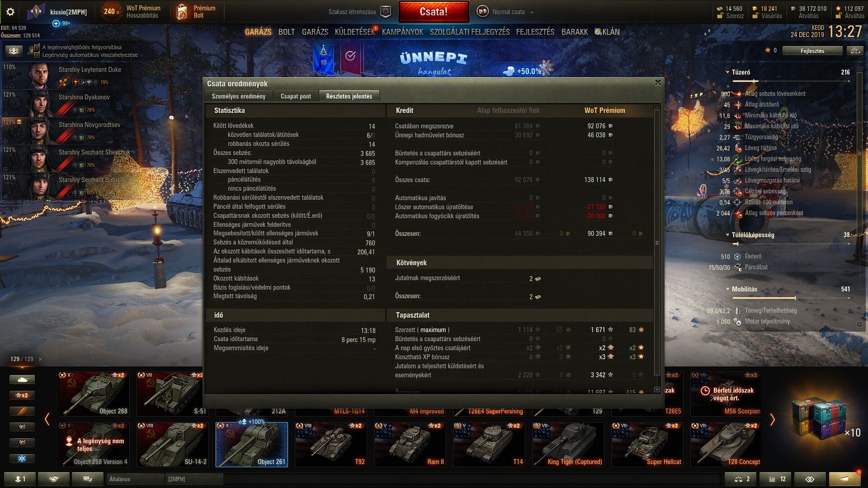
Task: Click the snowflake festive filter icon
Action: pyautogui.click(x=22, y=458)
